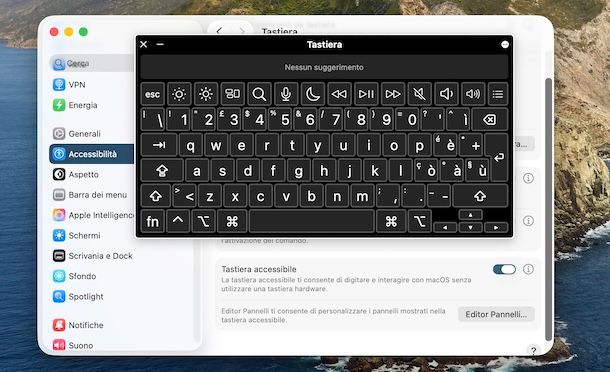Tap the number 5 key

click(280, 119)
